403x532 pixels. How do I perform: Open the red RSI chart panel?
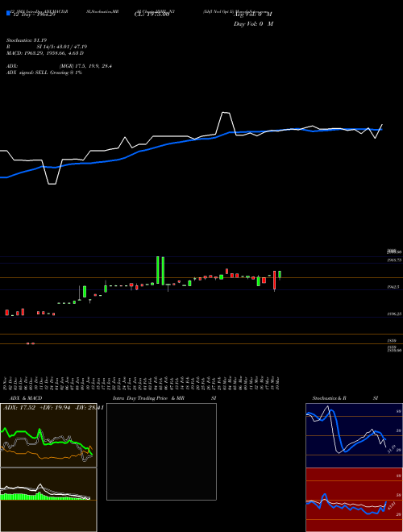(354, 500)
